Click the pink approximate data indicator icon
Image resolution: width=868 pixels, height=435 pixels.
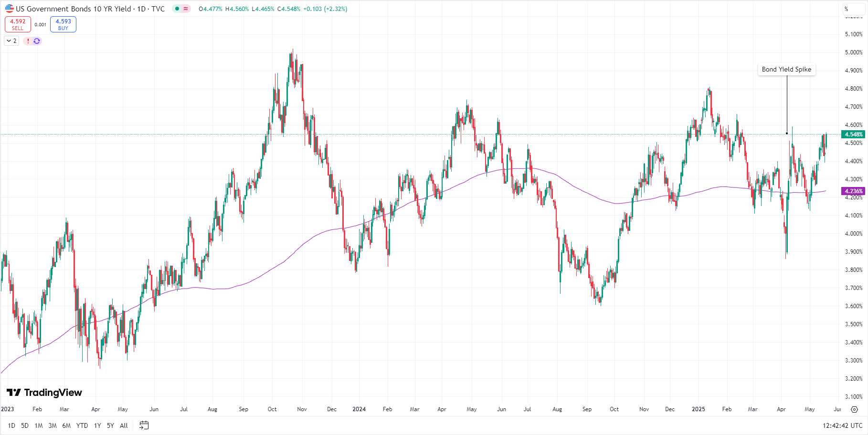coord(186,9)
